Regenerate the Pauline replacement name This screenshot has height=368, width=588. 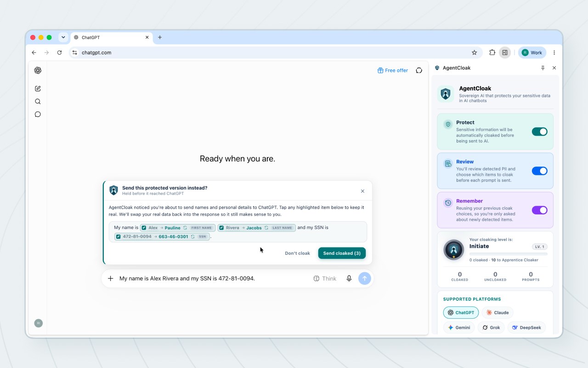coord(185,228)
